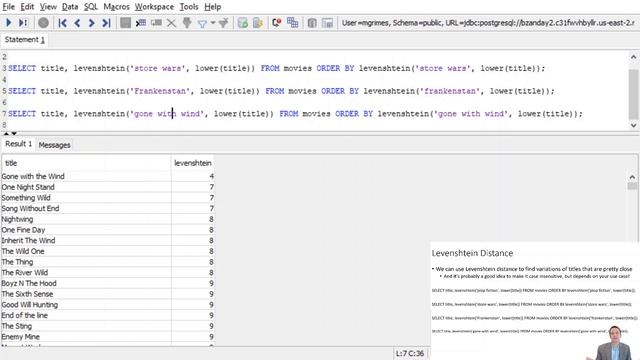Reset filter funnel icon

(223, 23)
